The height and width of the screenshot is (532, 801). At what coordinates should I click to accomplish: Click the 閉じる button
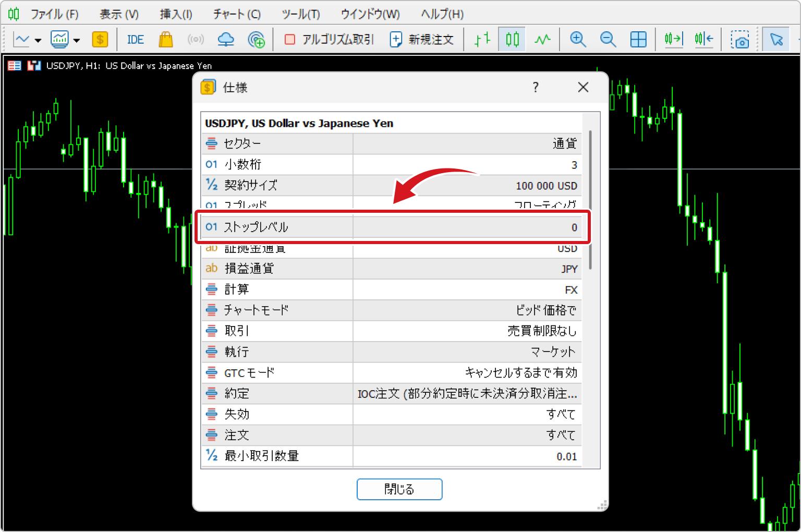399,489
